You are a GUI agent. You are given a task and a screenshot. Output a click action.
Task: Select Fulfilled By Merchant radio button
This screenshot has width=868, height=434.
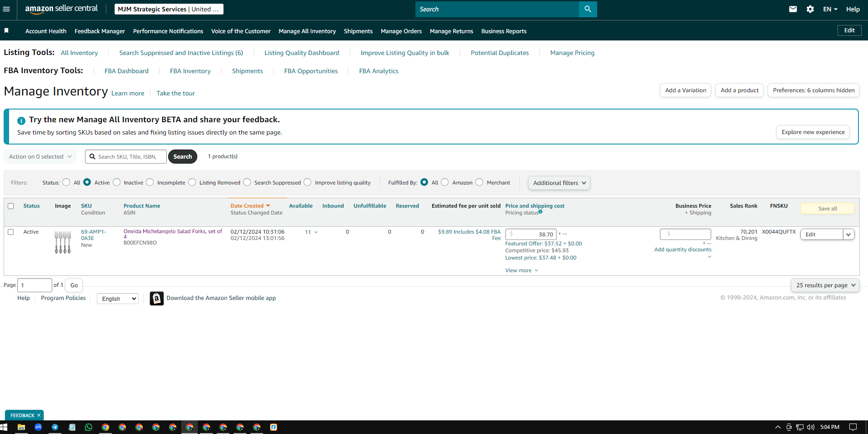click(x=479, y=182)
